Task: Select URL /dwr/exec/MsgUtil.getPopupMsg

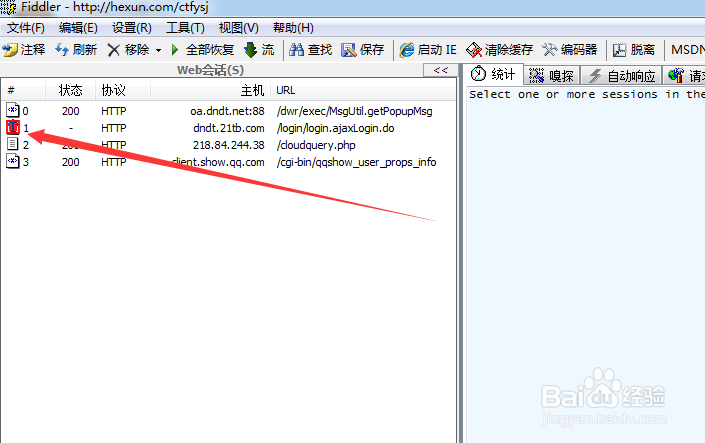Action: click(x=355, y=111)
